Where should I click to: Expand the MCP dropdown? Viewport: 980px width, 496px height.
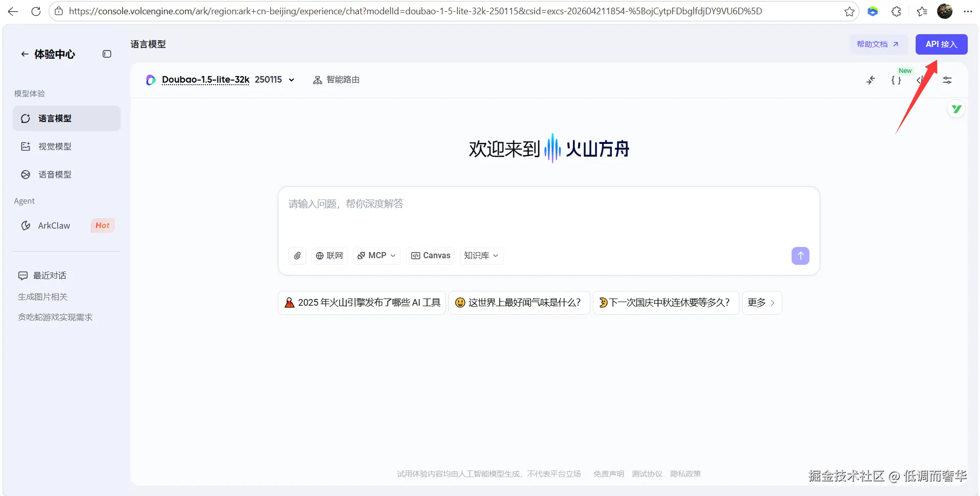tap(376, 256)
